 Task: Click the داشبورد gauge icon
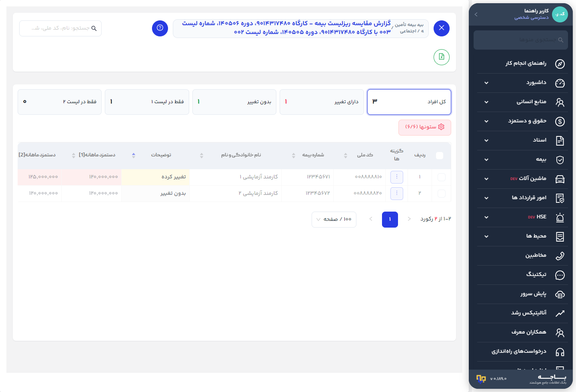(560, 83)
